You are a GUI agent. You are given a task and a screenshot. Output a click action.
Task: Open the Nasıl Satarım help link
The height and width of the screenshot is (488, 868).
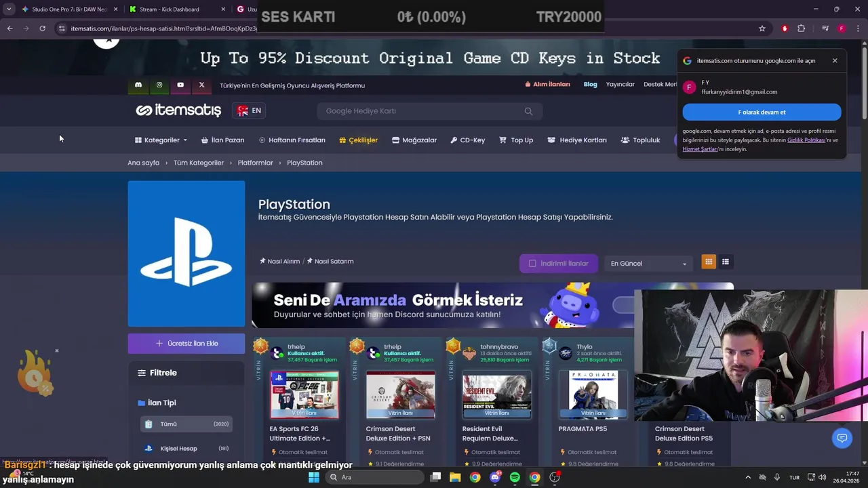330,261
